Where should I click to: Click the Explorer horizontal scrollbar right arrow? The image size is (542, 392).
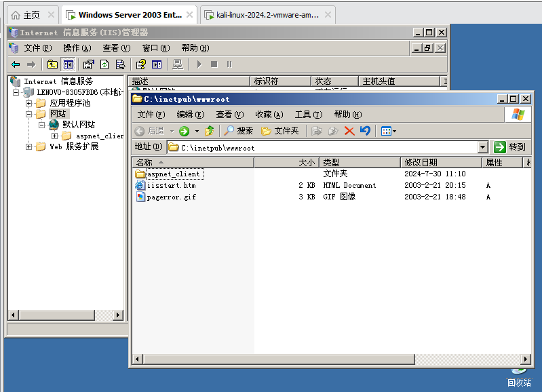click(x=526, y=359)
